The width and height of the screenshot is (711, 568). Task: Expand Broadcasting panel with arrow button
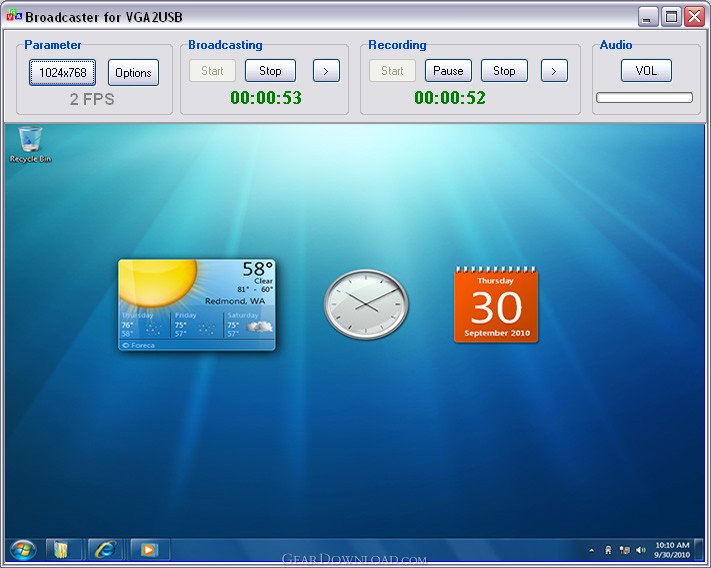(x=326, y=71)
